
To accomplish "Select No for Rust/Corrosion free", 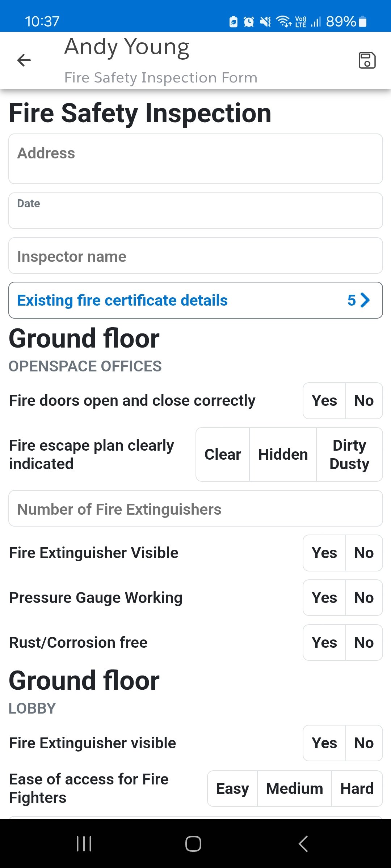I will 364,643.
